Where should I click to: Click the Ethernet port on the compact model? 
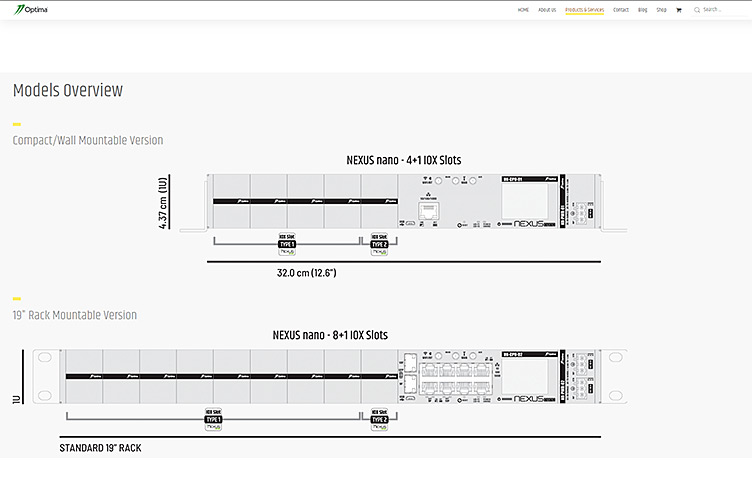pos(428,210)
